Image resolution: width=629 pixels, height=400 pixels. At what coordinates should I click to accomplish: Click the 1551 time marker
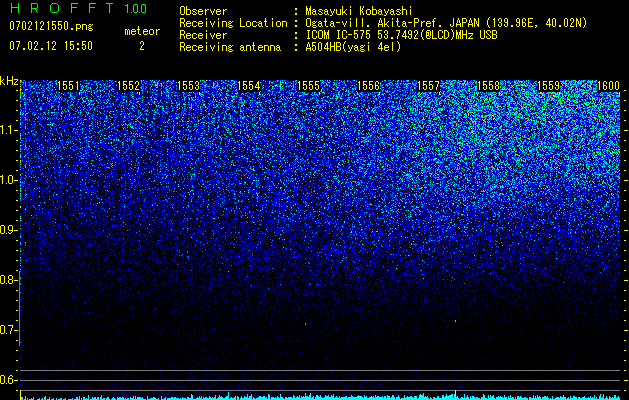tap(68, 86)
